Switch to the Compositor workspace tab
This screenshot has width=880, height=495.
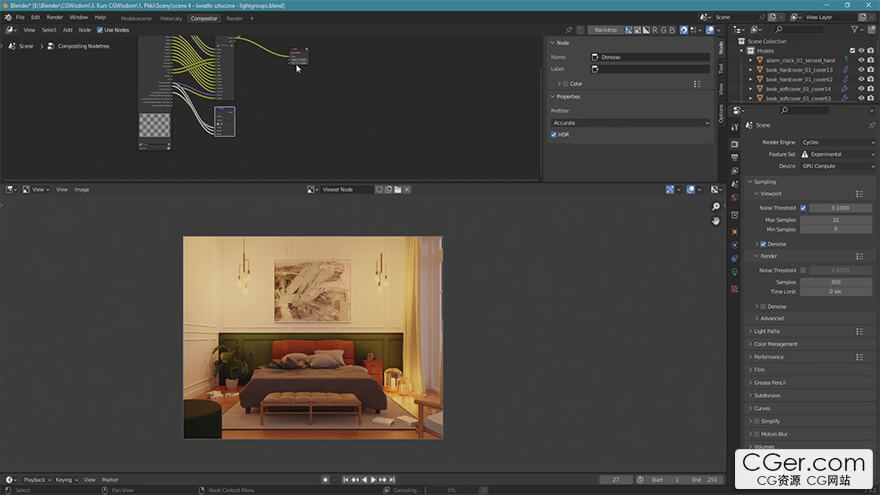(204, 18)
